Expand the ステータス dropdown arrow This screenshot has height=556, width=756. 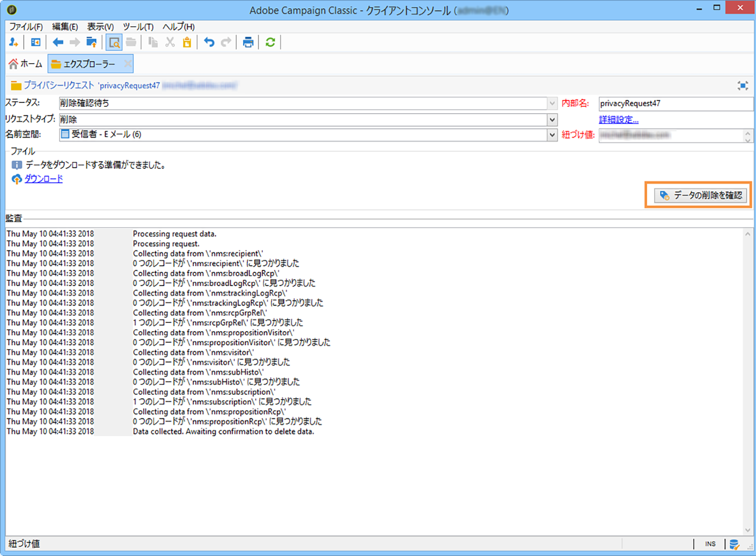click(x=552, y=103)
